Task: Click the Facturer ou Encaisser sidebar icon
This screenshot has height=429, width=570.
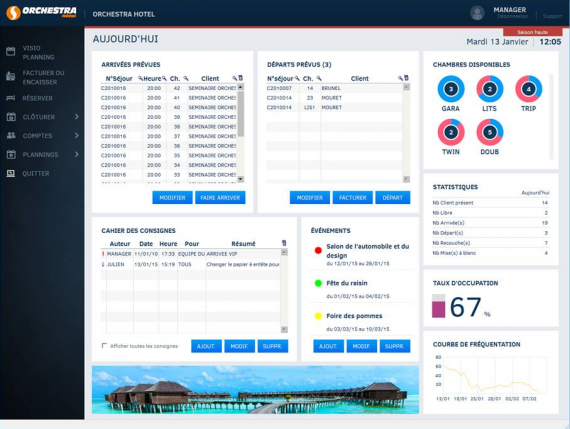Action: coord(11,76)
